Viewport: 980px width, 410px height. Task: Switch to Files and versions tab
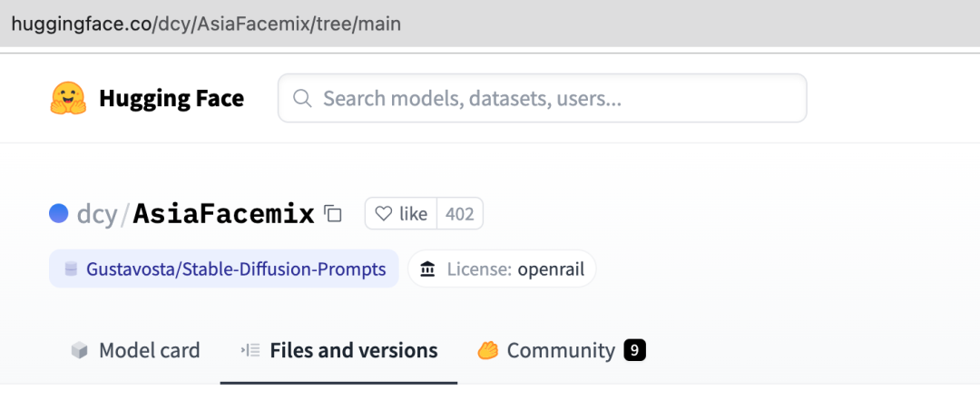click(x=338, y=350)
